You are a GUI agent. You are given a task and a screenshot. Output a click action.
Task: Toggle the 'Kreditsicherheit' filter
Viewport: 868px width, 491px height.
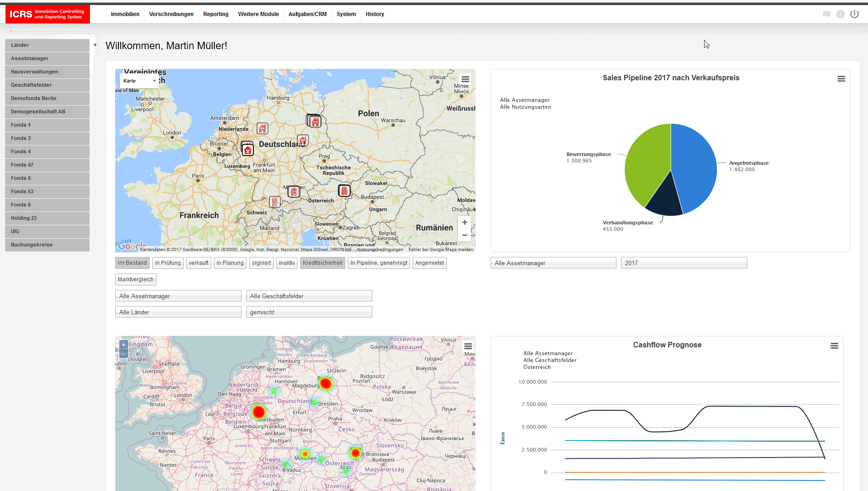coord(322,263)
